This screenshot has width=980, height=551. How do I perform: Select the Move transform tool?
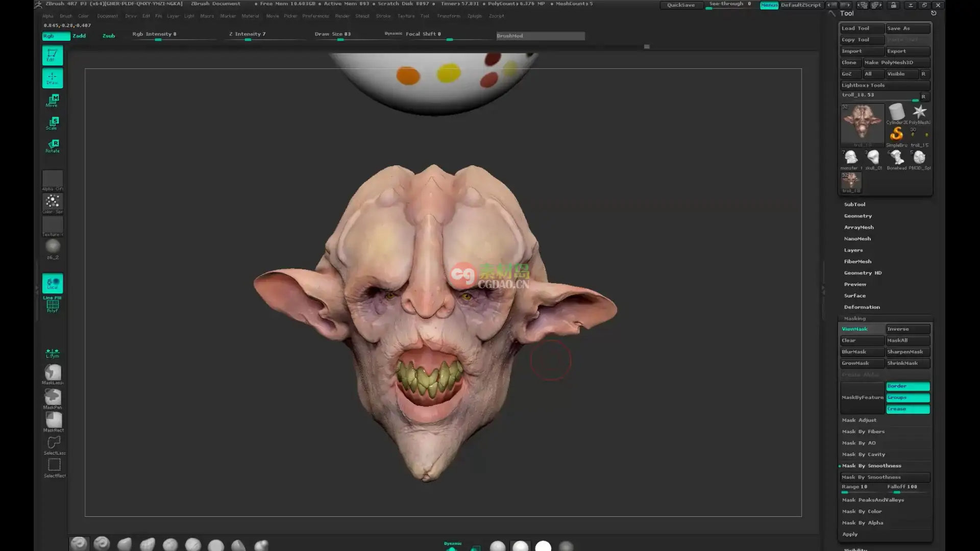(x=53, y=101)
